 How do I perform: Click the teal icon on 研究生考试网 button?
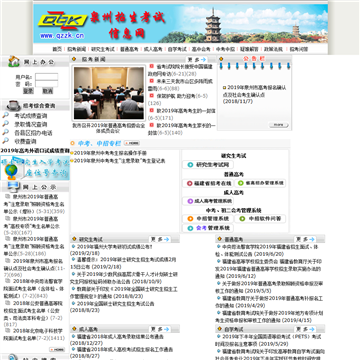click(190, 165)
